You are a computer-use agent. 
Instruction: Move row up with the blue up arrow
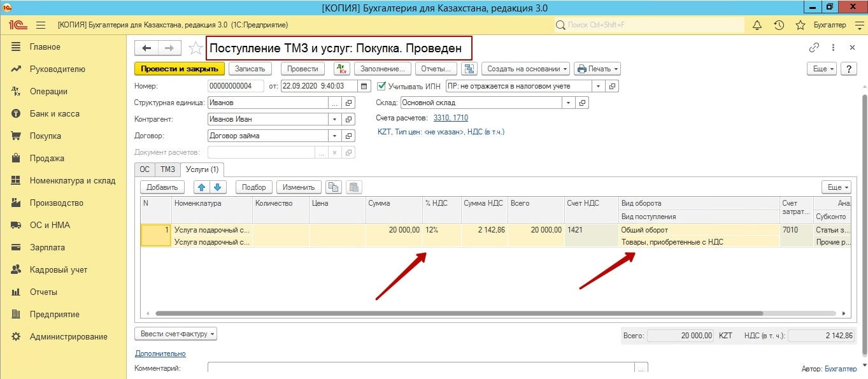tap(201, 187)
